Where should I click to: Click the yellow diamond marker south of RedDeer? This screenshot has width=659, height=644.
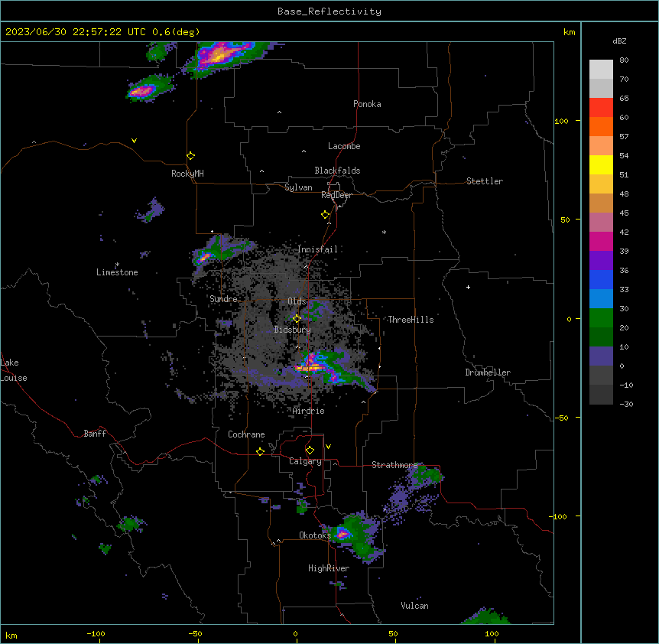325,215
